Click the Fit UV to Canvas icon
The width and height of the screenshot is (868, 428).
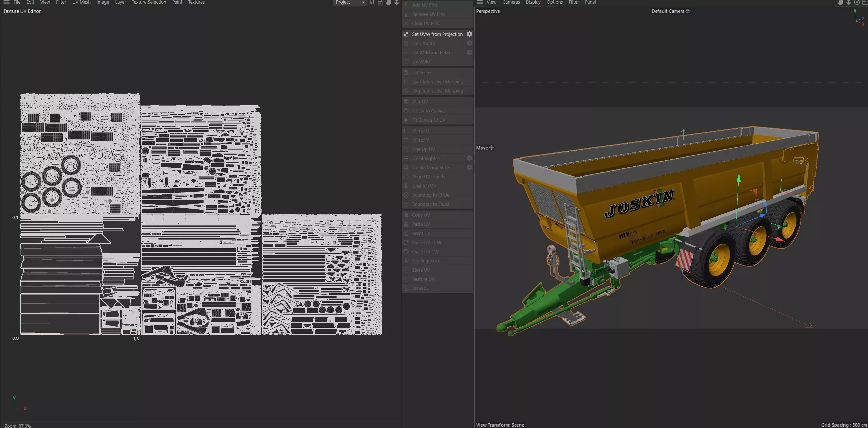[406, 111]
